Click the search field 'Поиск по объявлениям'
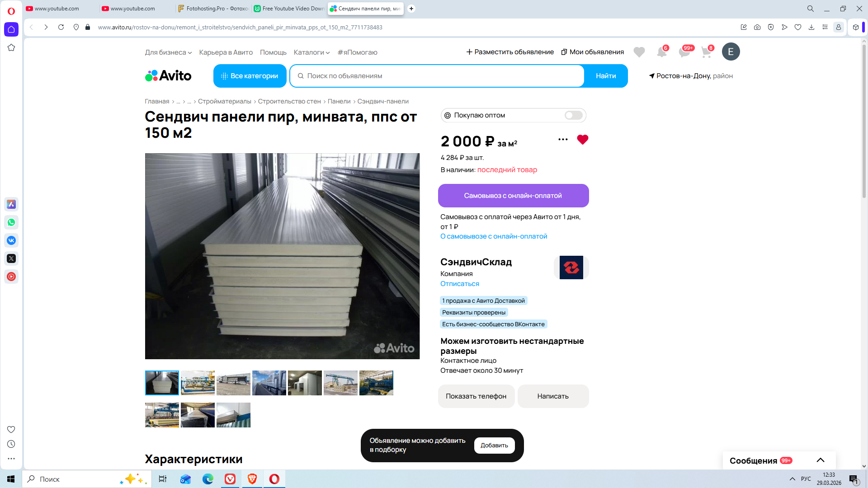 click(436, 76)
